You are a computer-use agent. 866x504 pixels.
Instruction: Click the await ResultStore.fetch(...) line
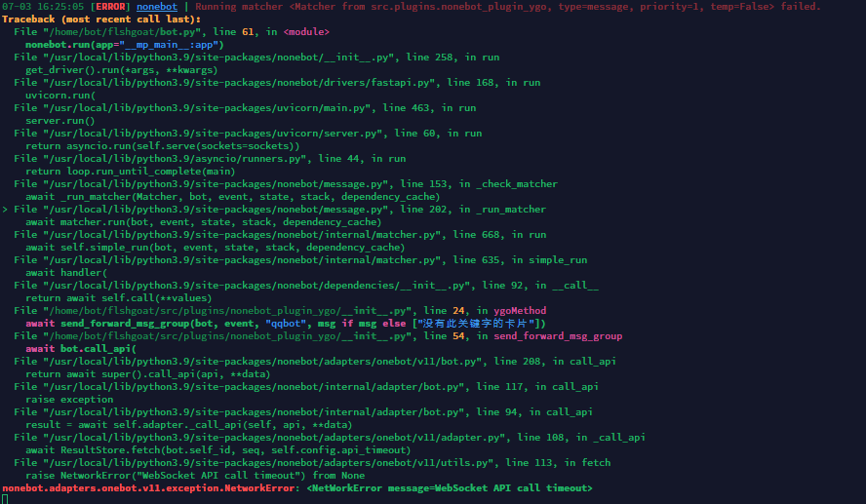(218, 451)
